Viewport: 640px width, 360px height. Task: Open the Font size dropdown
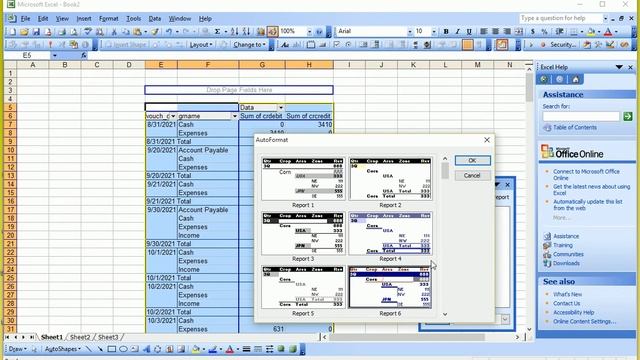click(x=433, y=31)
